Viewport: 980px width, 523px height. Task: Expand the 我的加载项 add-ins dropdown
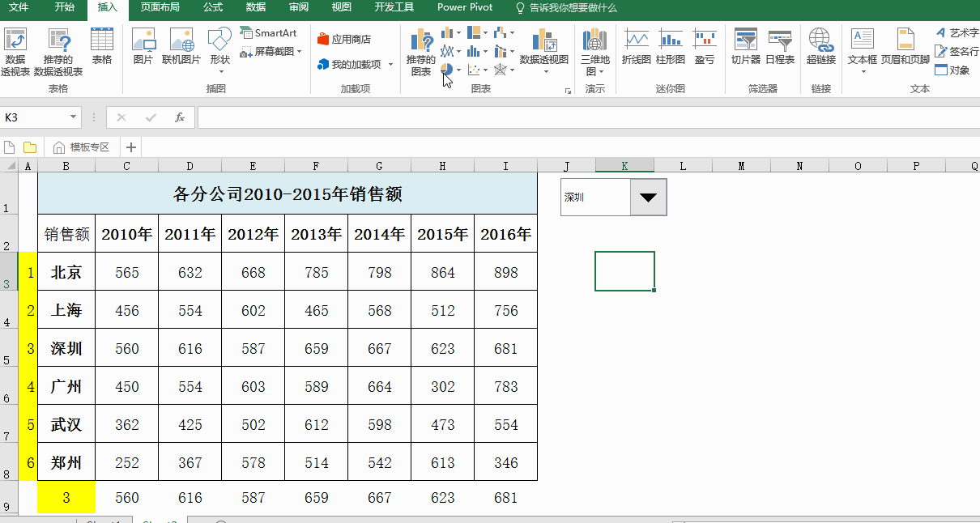coord(390,65)
